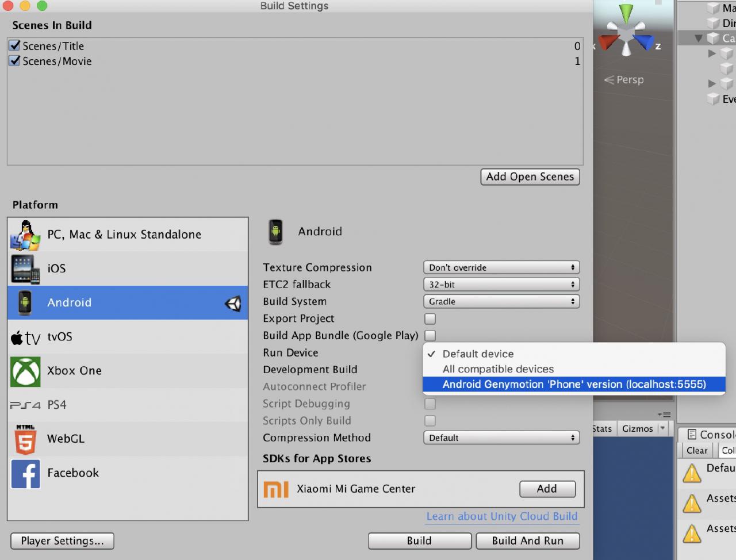This screenshot has height=560, width=736.
Task: Add Xiaomi Mi Game Center SDK
Action: click(547, 489)
